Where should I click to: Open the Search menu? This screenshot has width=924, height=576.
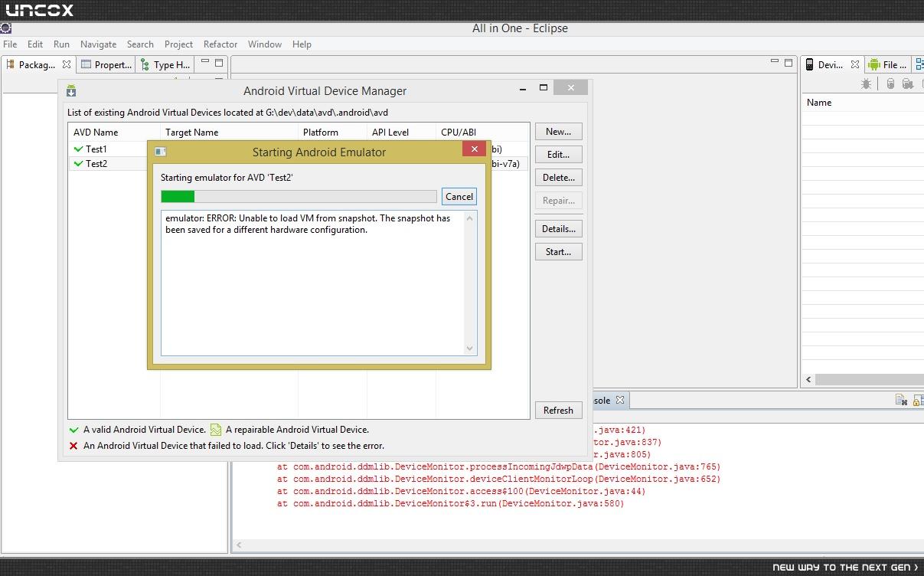coord(140,44)
